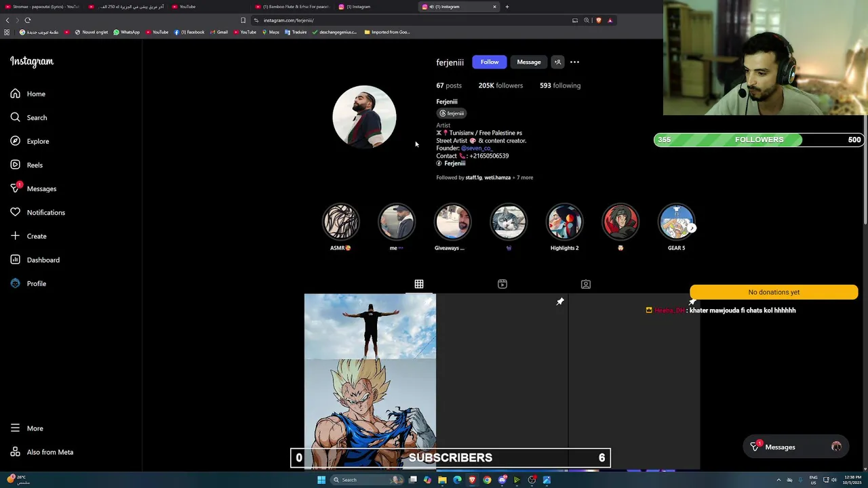
Task: Open the 'me' story highlight
Action: 397,222
